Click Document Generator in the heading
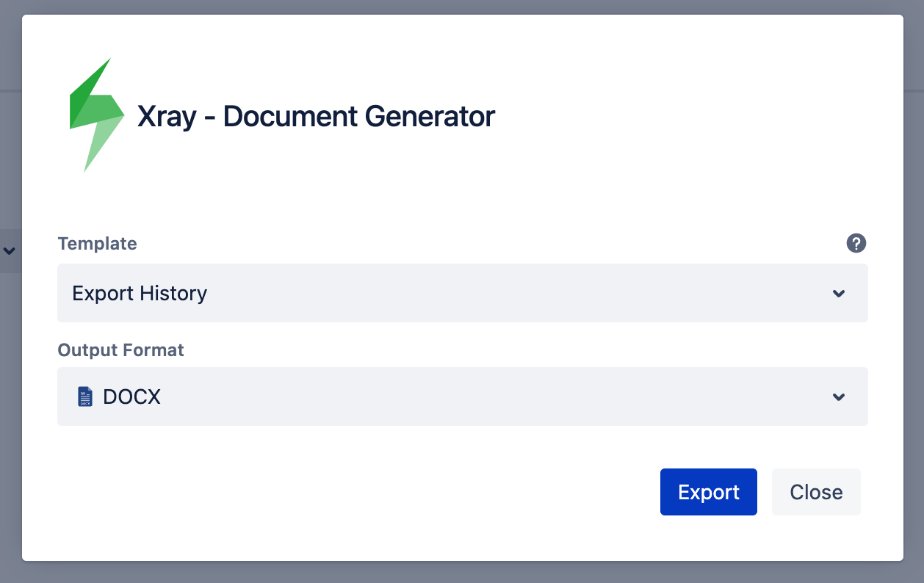The image size is (924, 583). 359,117
